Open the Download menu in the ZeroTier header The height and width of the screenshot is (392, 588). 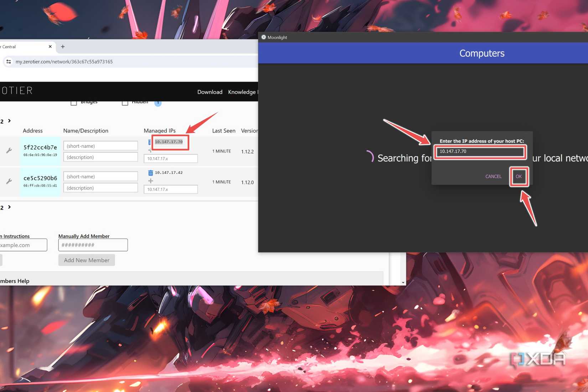pos(210,92)
